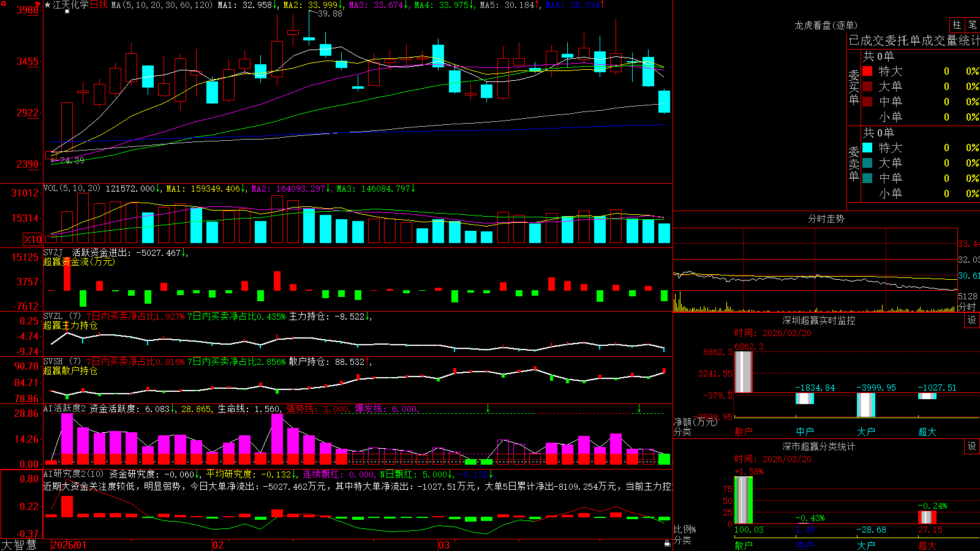Click the 中户 bar valued -1834.84

coord(805,398)
